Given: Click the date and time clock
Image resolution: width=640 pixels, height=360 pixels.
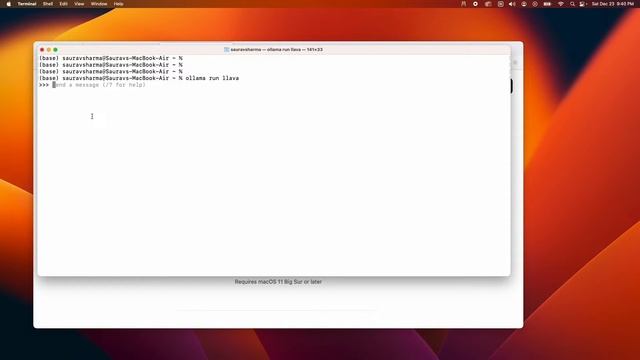Looking at the screenshot, I should [x=613, y=4].
